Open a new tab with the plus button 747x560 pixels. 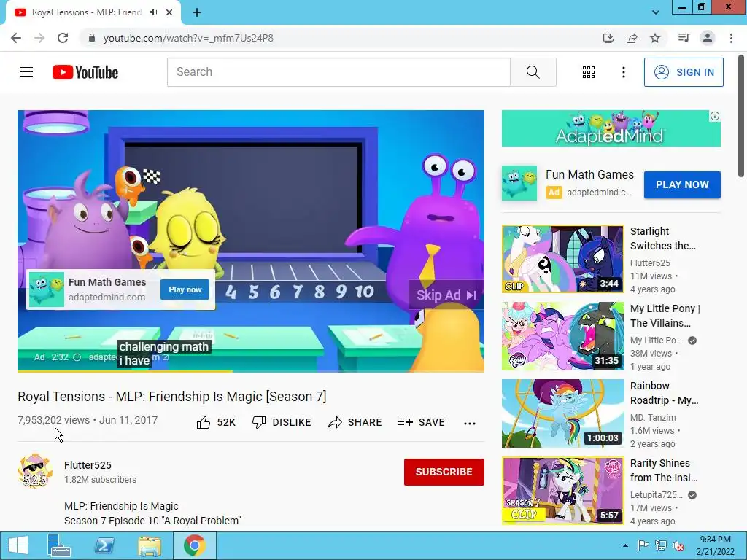[x=197, y=12]
